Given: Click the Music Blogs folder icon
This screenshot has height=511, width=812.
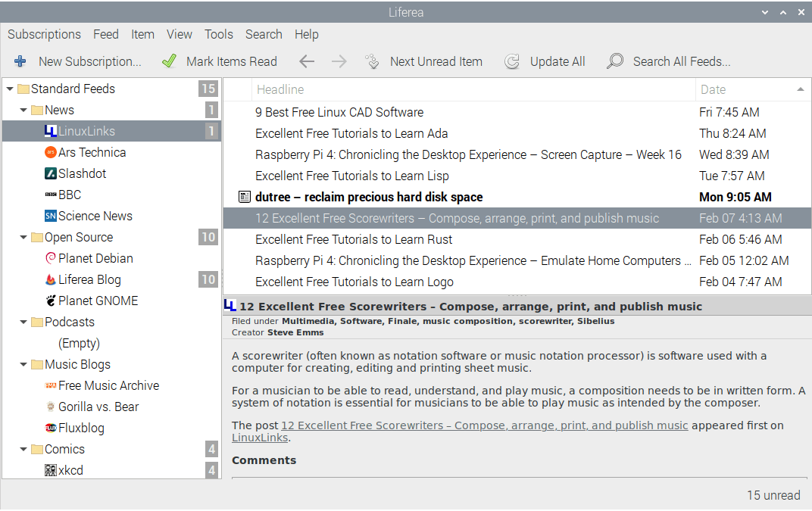Looking at the screenshot, I should point(37,364).
